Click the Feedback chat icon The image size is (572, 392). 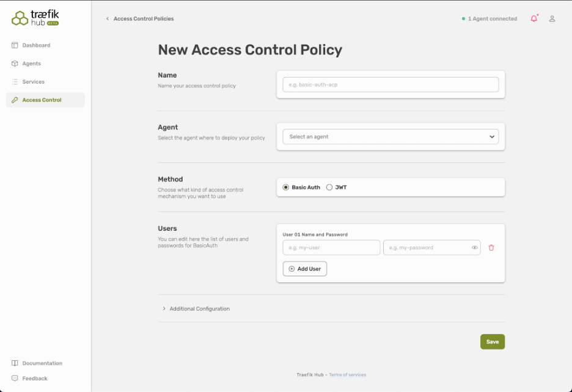tap(15, 379)
